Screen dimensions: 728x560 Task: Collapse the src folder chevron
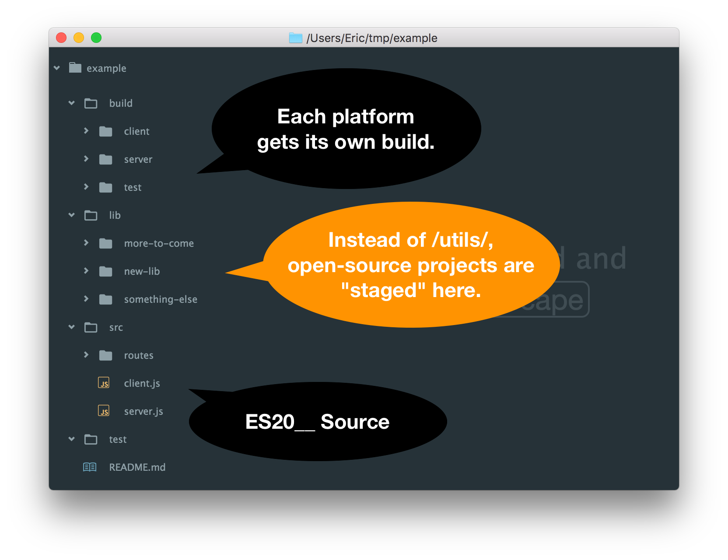72,327
